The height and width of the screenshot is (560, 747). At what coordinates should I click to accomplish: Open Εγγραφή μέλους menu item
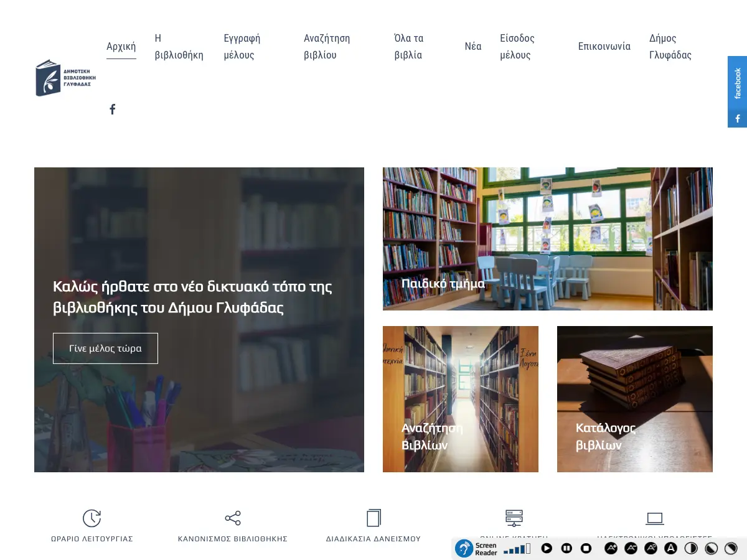click(242, 47)
